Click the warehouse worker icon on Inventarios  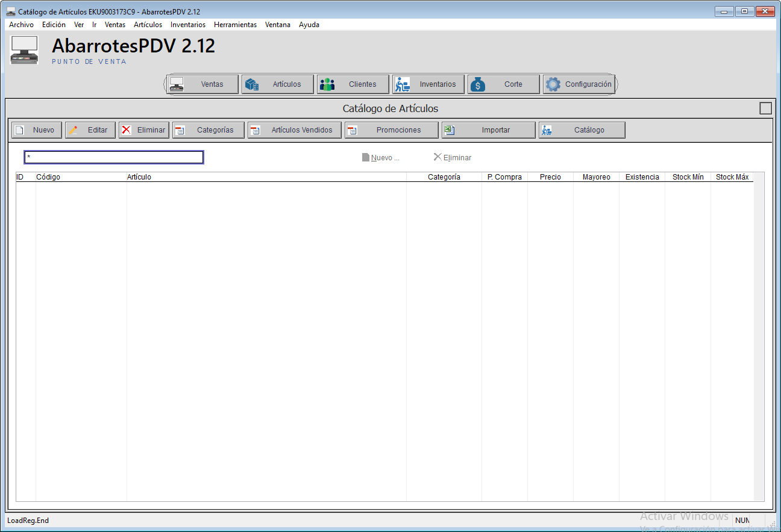click(x=403, y=84)
